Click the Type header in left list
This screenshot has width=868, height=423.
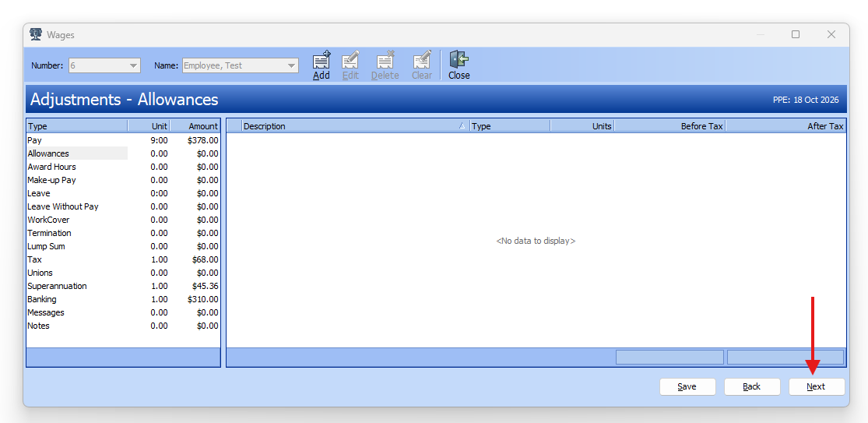point(77,126)
